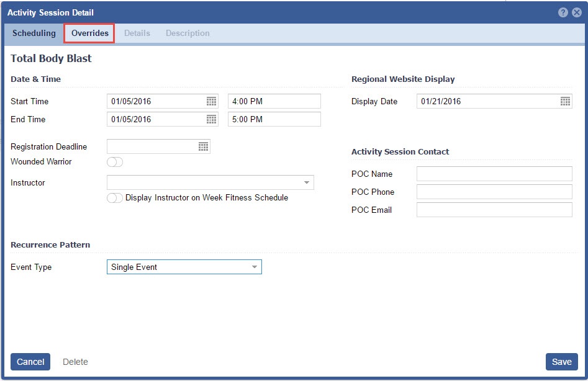Switch to the Overrides tab
This screenshot has width=588, height=381.
[89, 33]
